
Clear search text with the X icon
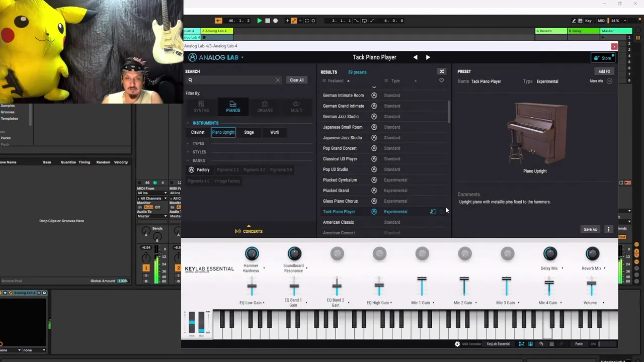(277, 80)
